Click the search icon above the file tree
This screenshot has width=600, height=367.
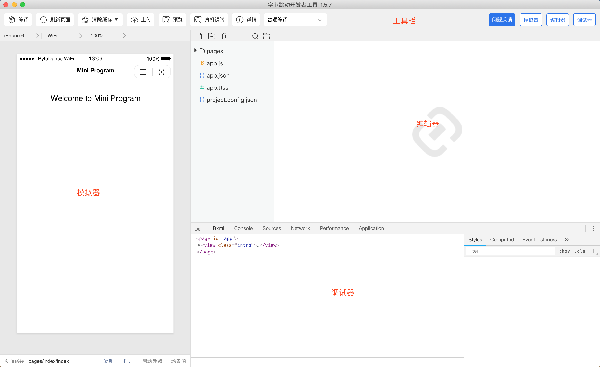pos(255,36)
